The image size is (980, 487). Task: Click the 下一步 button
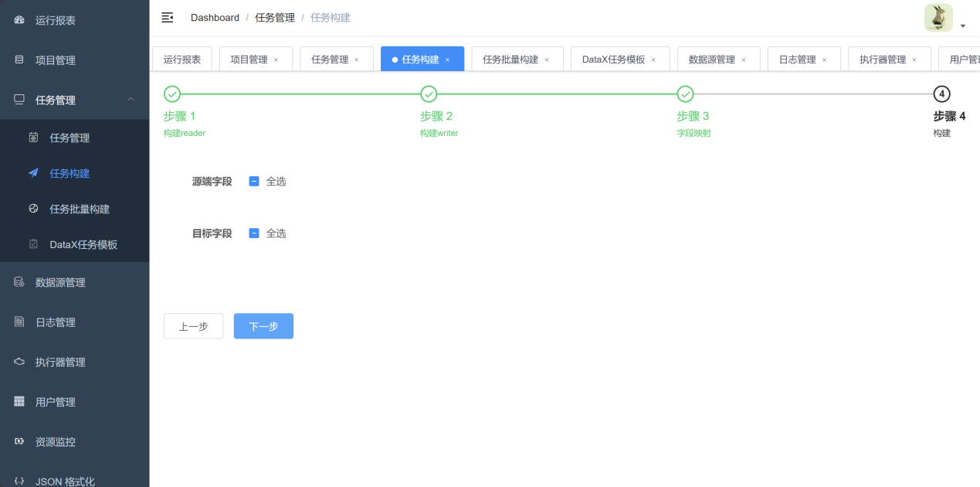coord(263,326)
